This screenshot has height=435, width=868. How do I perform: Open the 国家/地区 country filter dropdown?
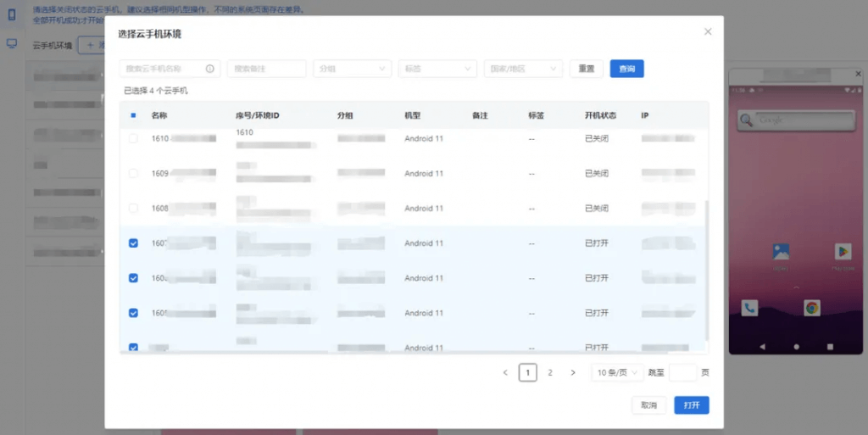523,69
